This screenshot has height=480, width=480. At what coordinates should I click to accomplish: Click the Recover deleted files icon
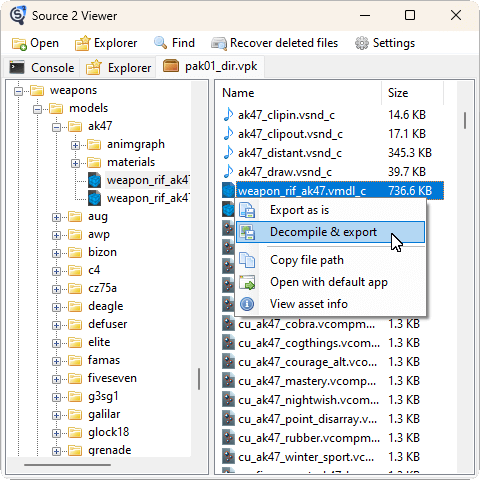click(219, 44)
